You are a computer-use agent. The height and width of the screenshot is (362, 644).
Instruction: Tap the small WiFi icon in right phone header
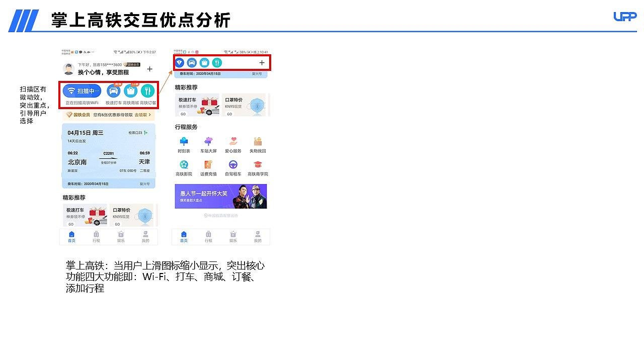[179, 63]
